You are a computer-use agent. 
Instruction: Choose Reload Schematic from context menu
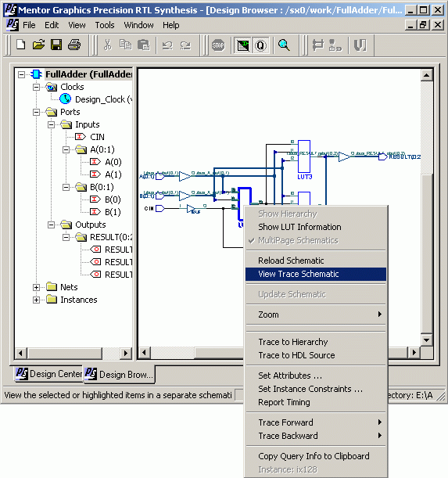[x=316, y=261]
